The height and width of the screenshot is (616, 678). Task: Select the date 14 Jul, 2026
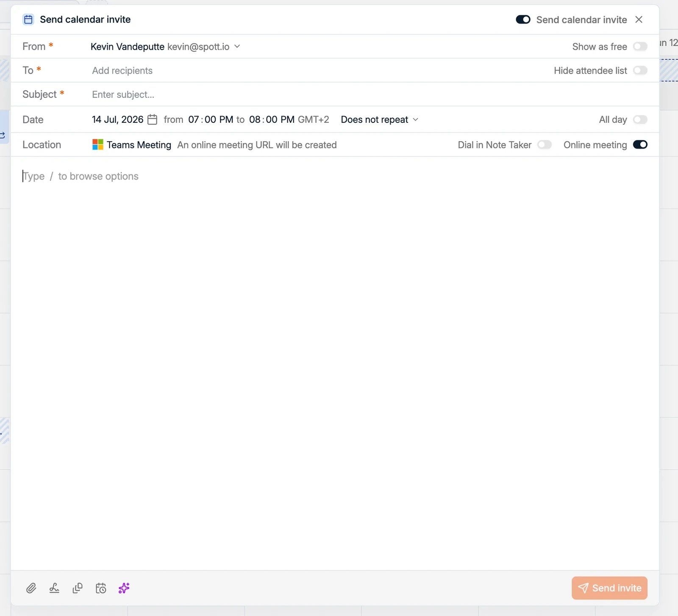pos(117,119)
